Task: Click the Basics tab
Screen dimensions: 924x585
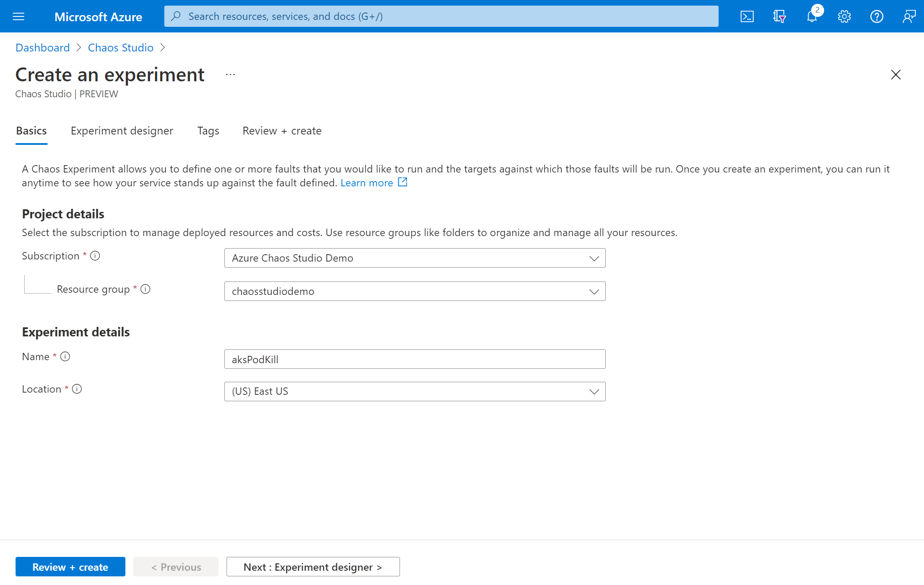Action: pyautogui.click(x=31, y=131)
